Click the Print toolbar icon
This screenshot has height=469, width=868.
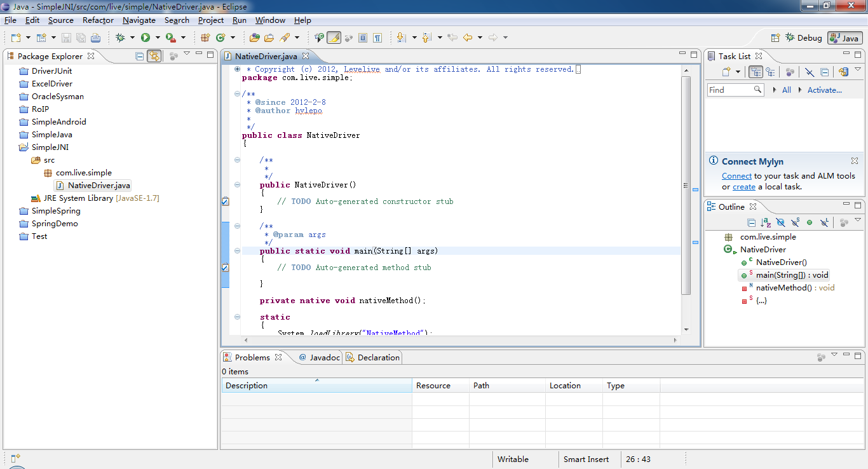coord(95,38)
